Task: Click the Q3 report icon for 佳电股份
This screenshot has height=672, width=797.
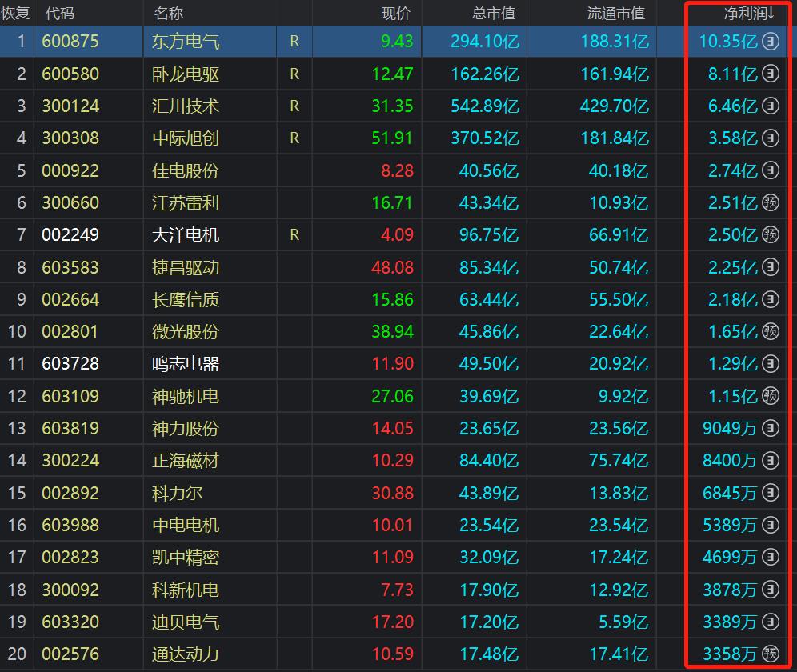Action: pyautogui.click(x=771, y=170)
